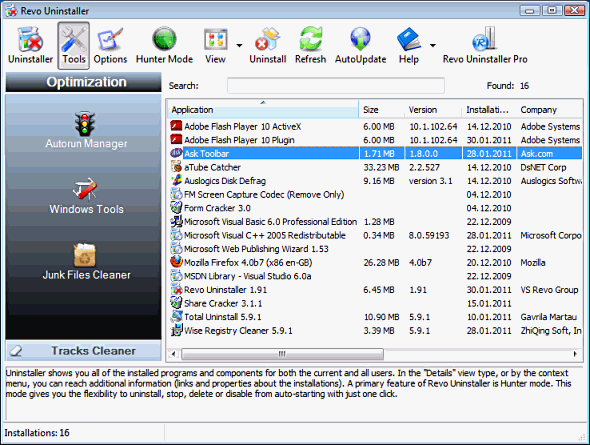
Task: Open the Help book icon
Action: click(x=409, y=39)
